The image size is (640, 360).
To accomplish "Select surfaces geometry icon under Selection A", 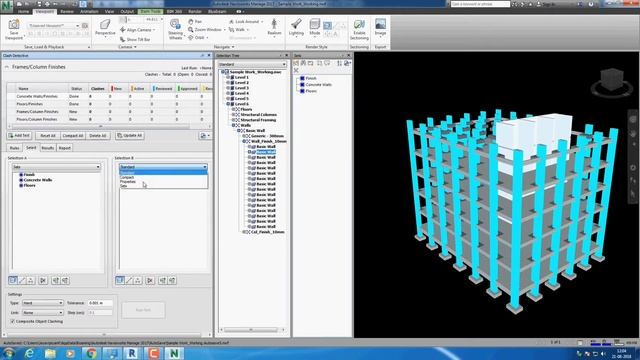I will pos(13,280).
